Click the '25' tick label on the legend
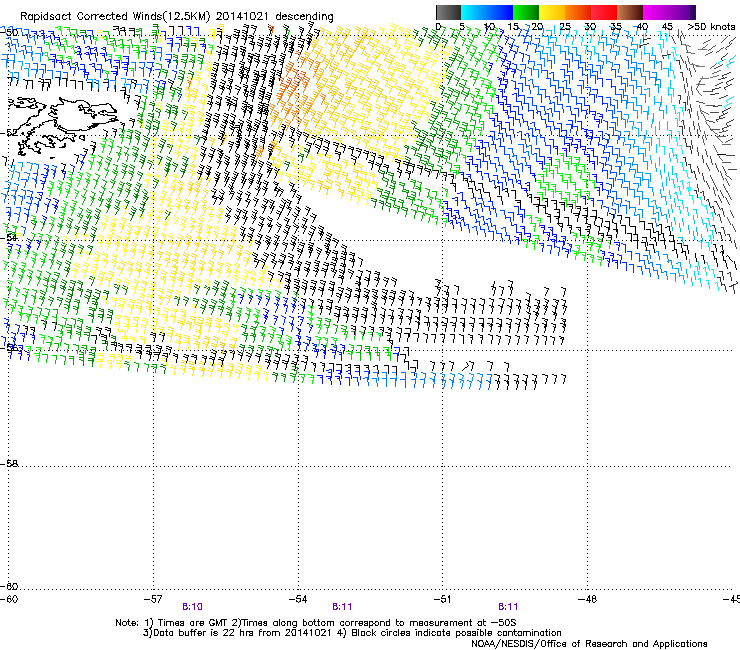 pos(565,27)
